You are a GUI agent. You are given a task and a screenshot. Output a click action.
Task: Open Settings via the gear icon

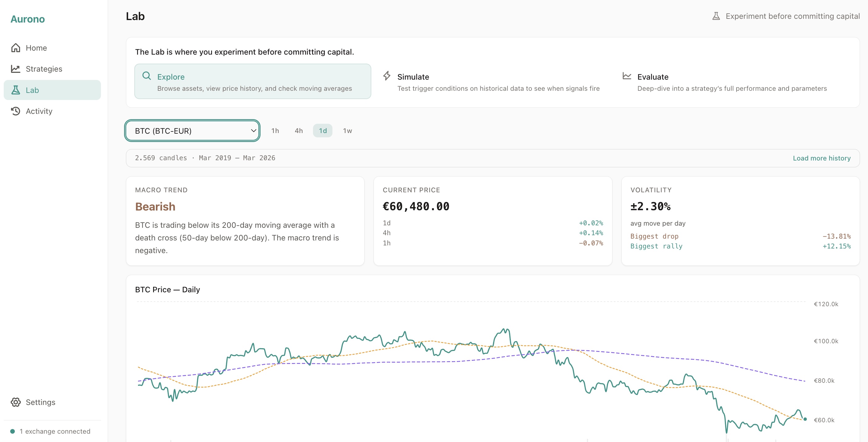16,402
